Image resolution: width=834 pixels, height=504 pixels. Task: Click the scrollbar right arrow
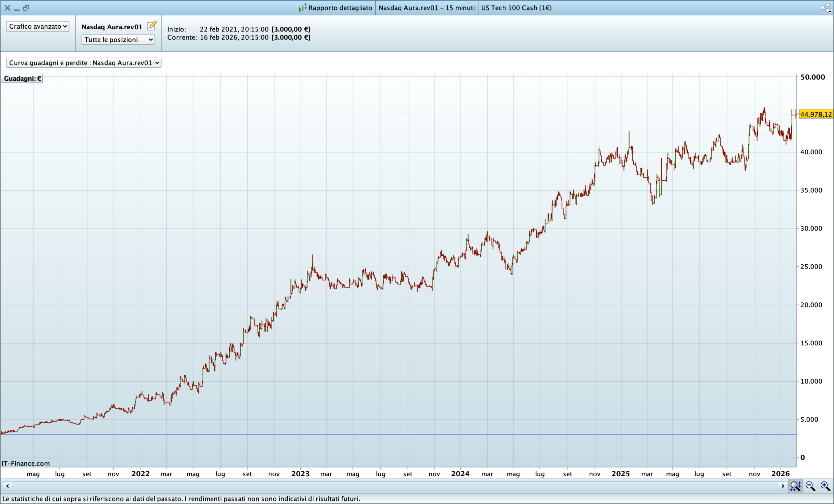783,486
